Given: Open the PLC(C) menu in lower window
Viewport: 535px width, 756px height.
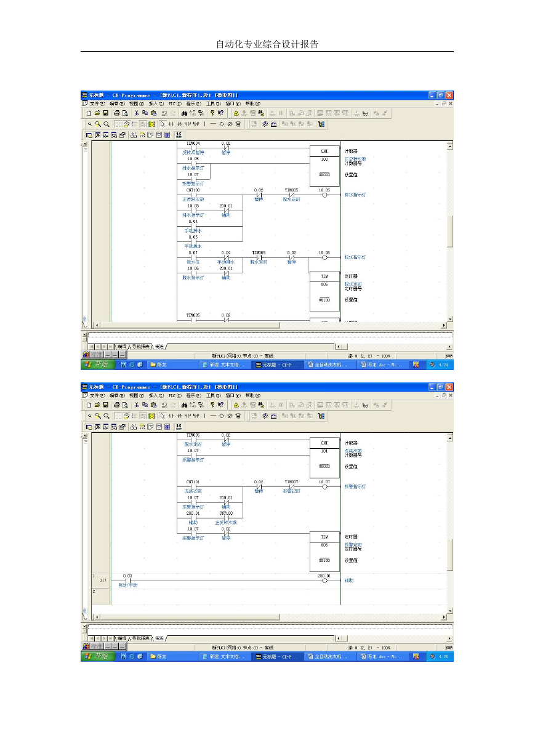Looking at the screenshot, I should click(x=175, y=395).
